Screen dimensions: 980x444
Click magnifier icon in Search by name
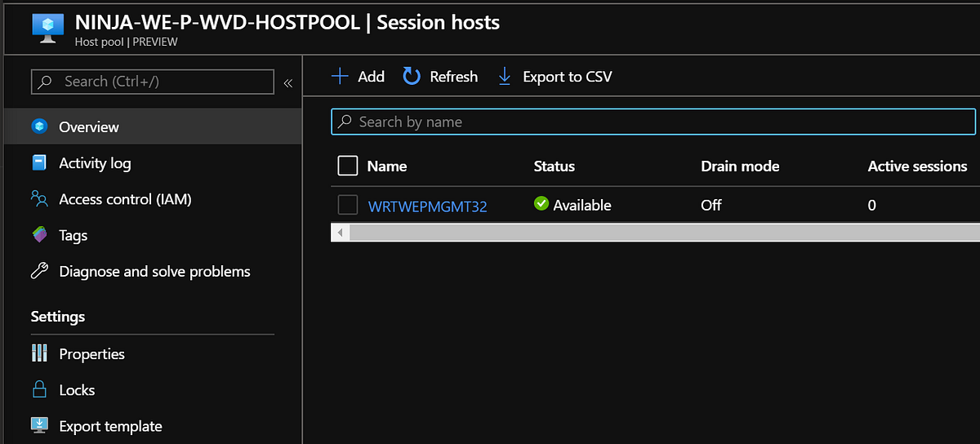pos(345,122)
